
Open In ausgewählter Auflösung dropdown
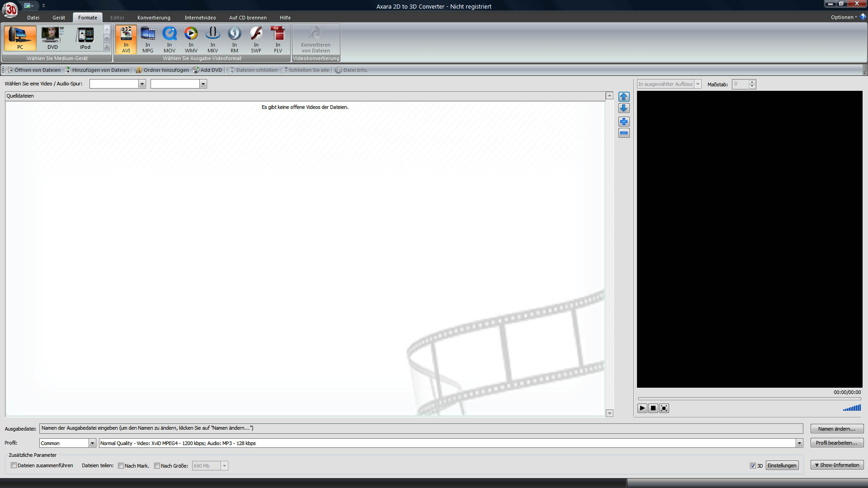(x=698, y=84)
